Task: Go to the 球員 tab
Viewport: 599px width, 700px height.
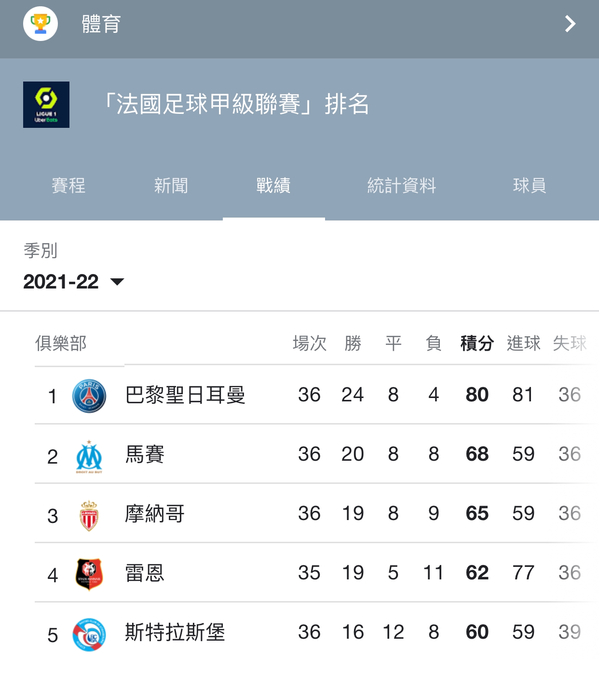Action: (x=530, y=186)
